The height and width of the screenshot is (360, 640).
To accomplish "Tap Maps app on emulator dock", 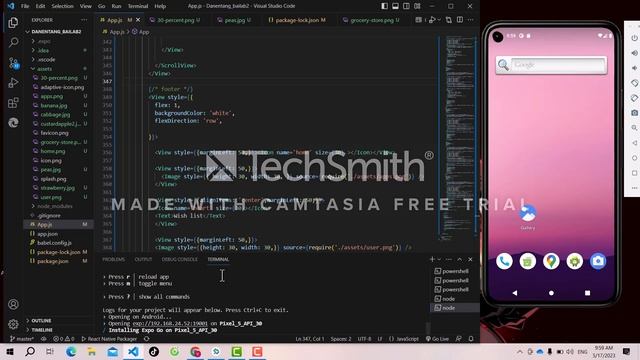I will coord(551,261).
